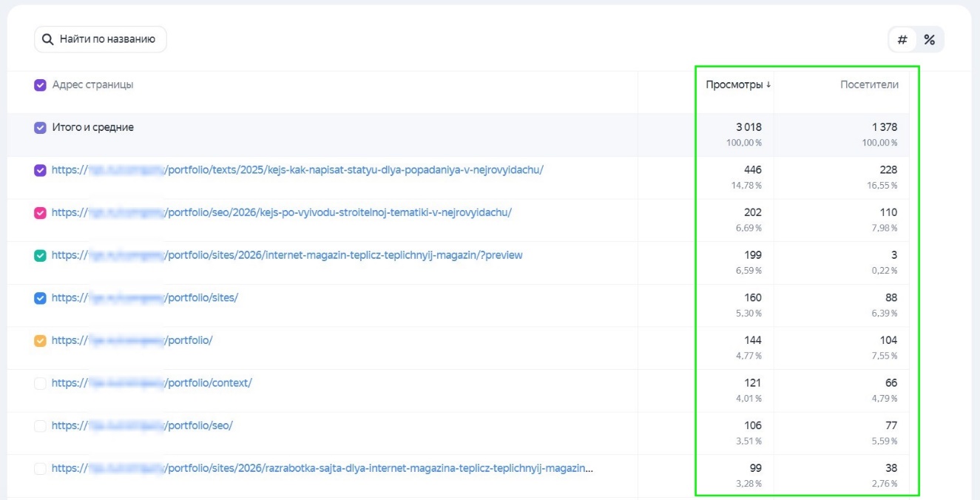Uncheck the purple checkbox for kejs-kak-napisat-statyu row
The width and height of the screenshot is (980, 500).
click(41, 170)
